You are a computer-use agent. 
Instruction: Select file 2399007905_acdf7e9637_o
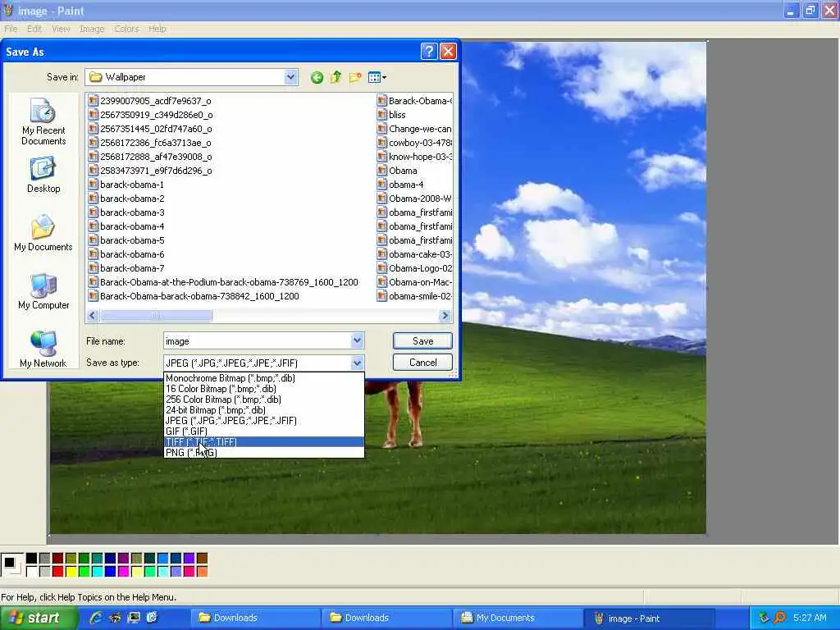click(149, 101)
